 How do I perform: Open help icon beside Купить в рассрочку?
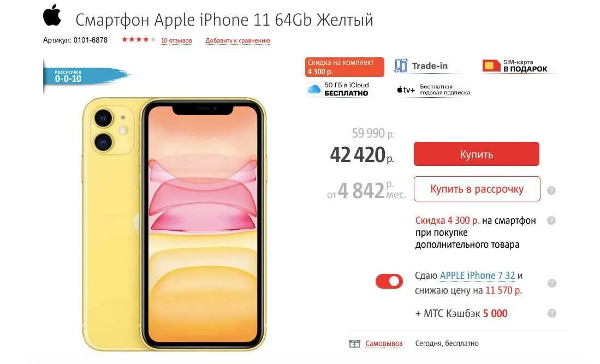[551, 190]
